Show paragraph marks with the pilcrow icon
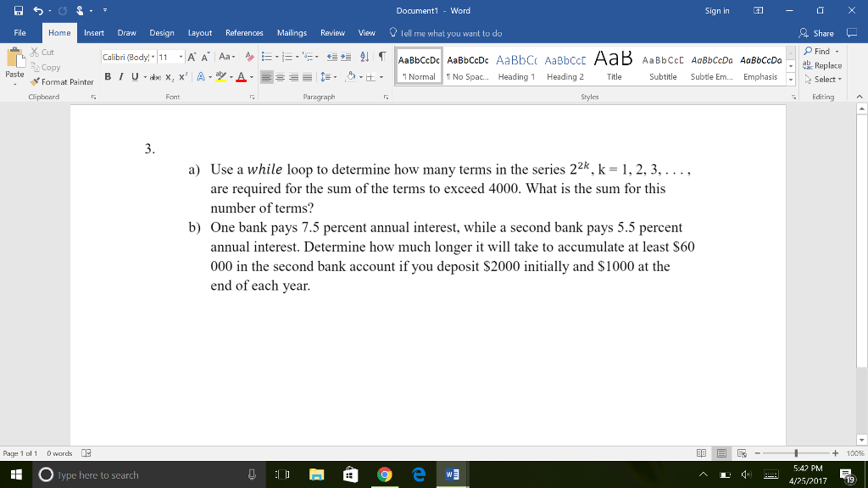868x488 pixels. coord(381,56)
